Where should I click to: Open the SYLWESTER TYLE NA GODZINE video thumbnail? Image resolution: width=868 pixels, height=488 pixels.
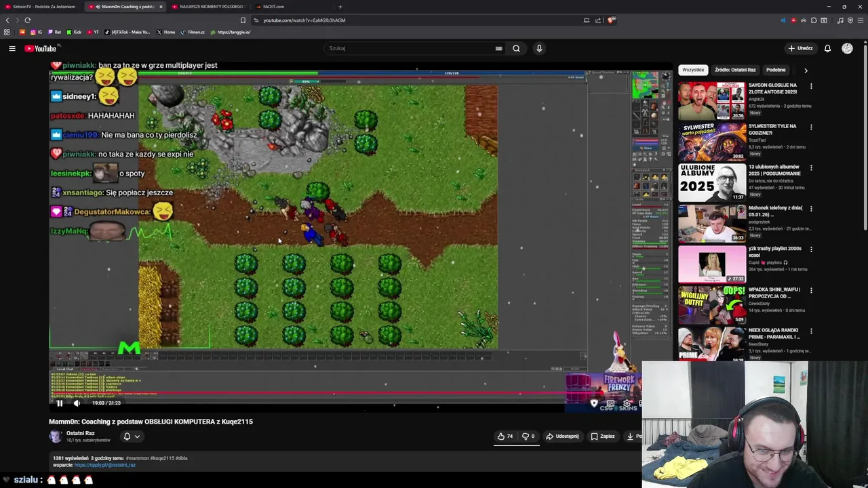coord(712,142)
